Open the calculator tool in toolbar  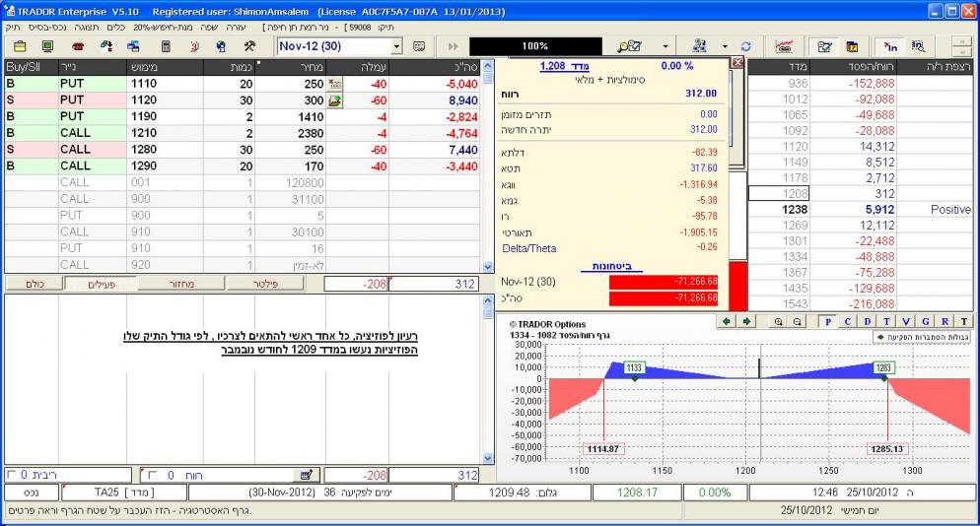pyautogui.click(x=166, y=46)
